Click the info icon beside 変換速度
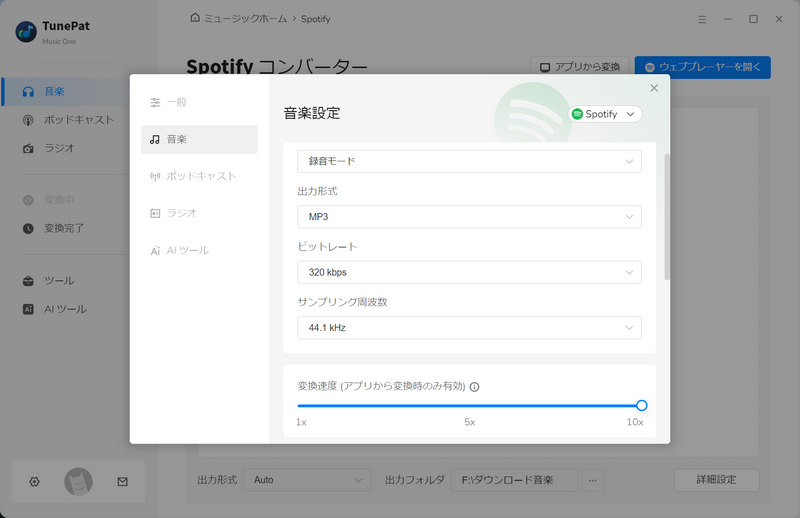 [474, 387]
